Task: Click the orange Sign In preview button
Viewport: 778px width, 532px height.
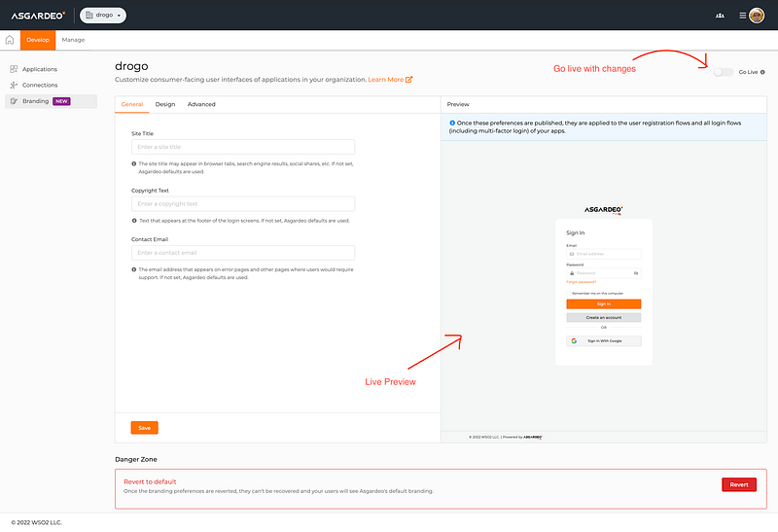Action: (x=603, y=303)
